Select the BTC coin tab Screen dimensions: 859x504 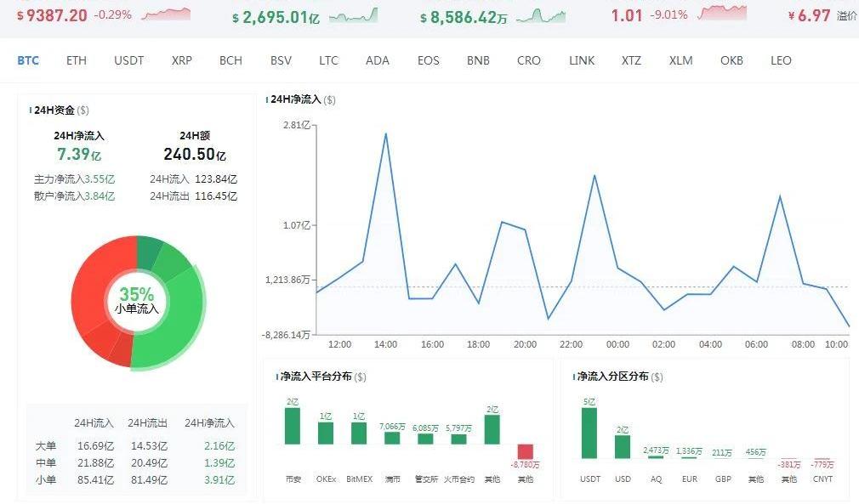coord(28,60)
